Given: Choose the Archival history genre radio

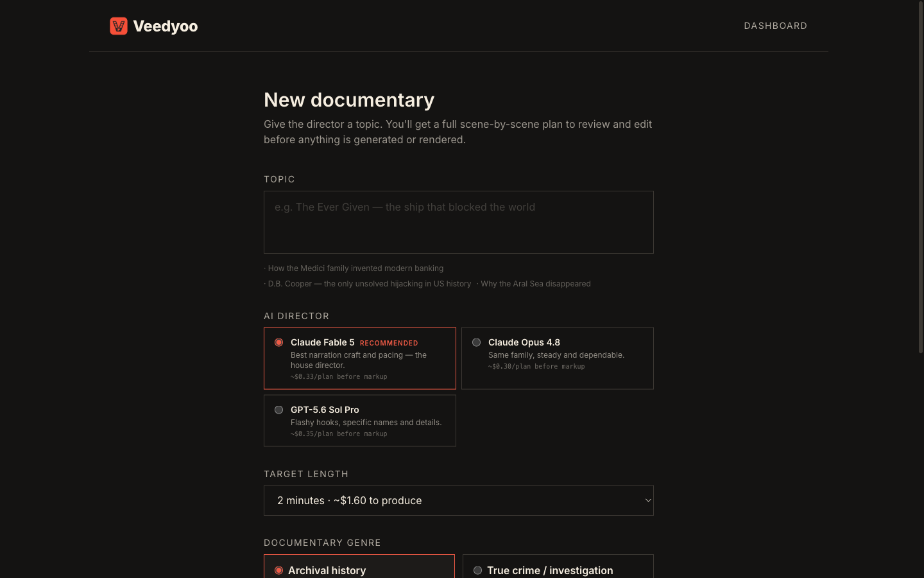Looking at the screenshot, I should (278, 570).
